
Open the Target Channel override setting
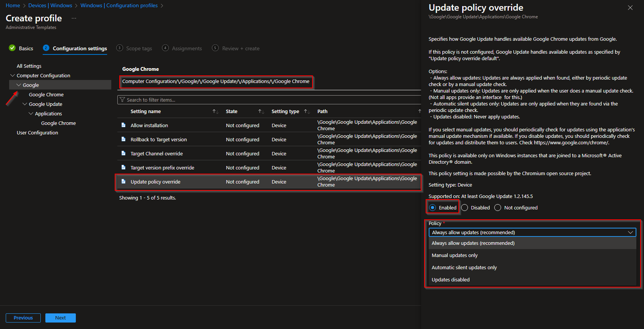click(157, 153)
